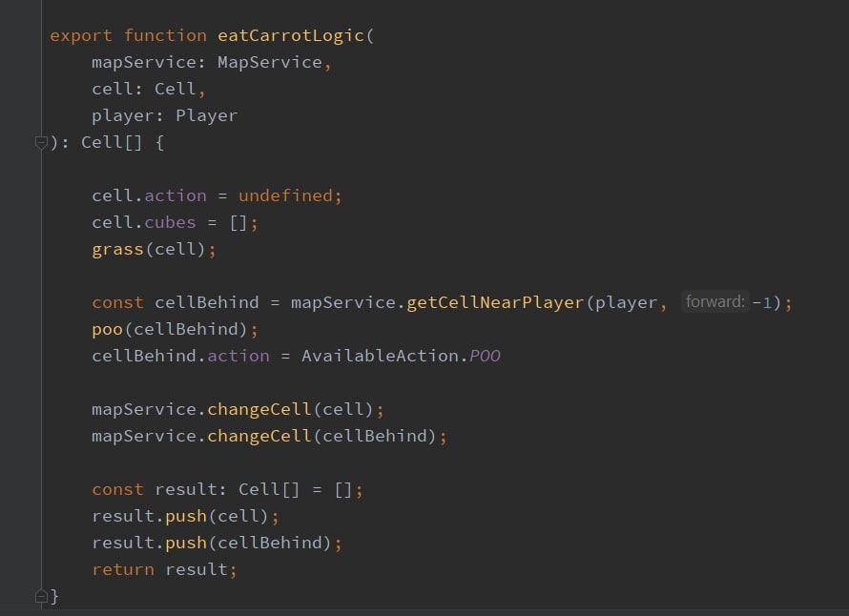The image size is (849, 616).
Task: Click the 'undefined' value
Action: tap(285, 195)
